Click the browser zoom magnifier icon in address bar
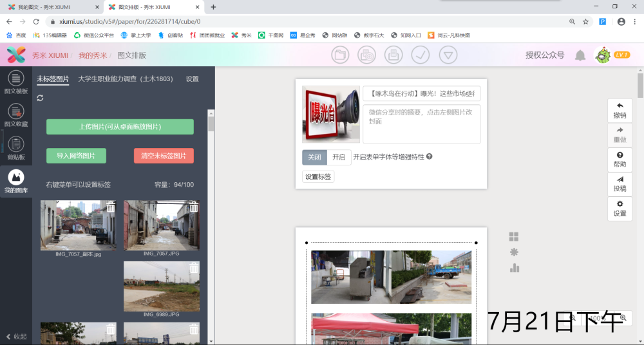Image resolution: width=644 pixels, height=345 pixels. click(x=572, y=22)
